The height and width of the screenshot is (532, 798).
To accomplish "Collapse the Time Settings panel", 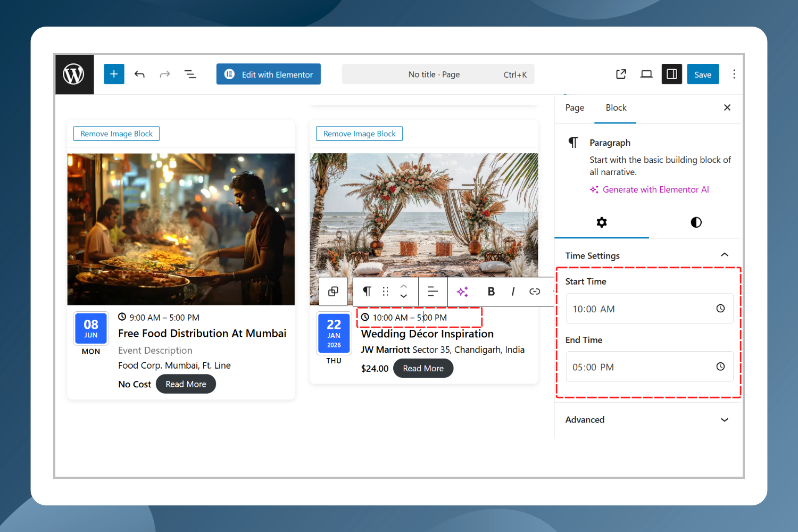I will tap(647, 255).
